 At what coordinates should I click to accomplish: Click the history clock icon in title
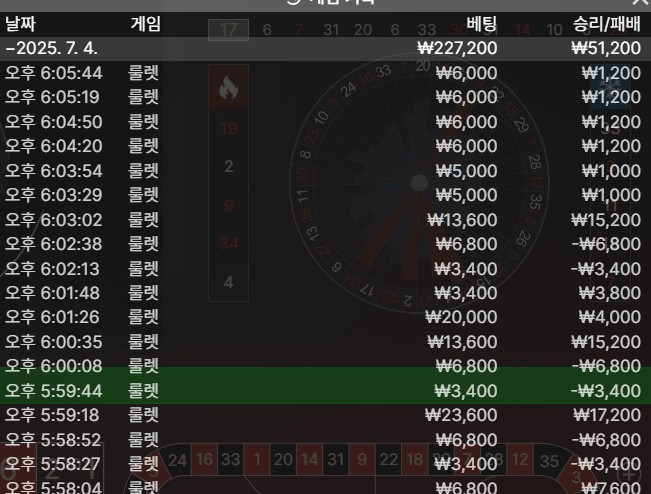coord(293,3)
